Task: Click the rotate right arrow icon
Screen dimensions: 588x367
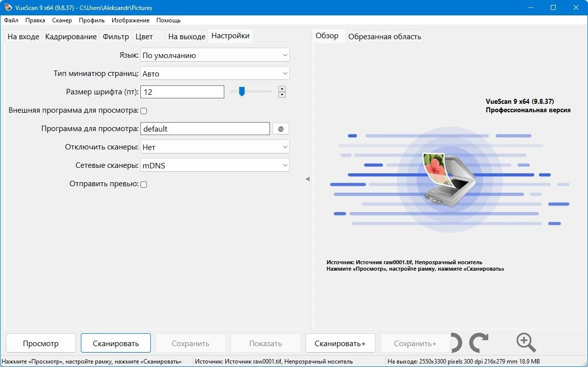Action: click(479, 343)
